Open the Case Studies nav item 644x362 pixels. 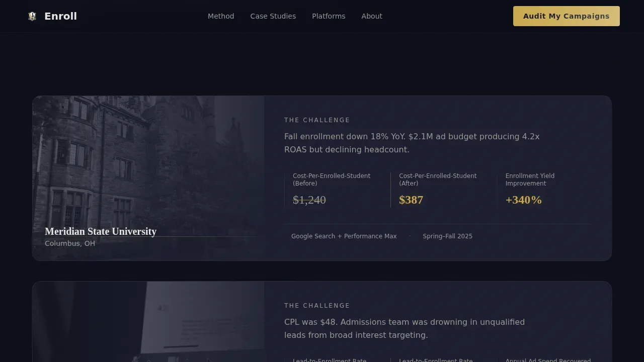pos(273,16)
